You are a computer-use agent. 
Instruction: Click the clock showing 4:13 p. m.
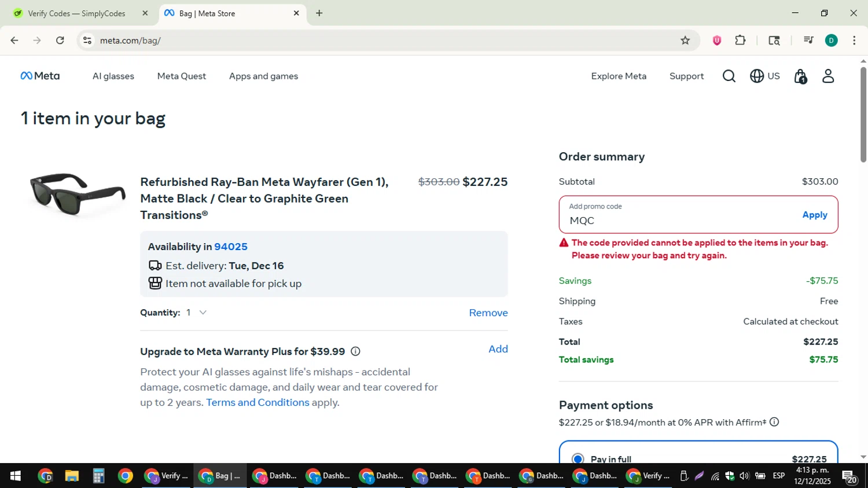[x=812, y=470]
